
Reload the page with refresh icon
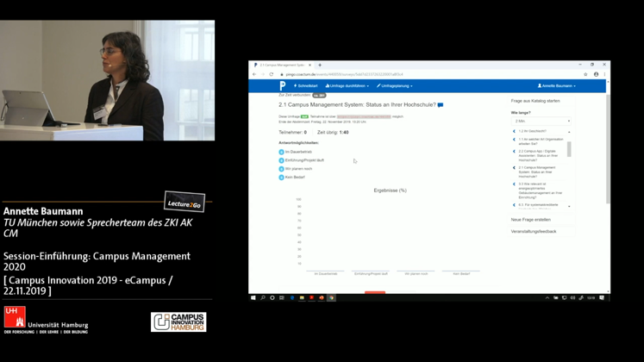pos(271,75)
